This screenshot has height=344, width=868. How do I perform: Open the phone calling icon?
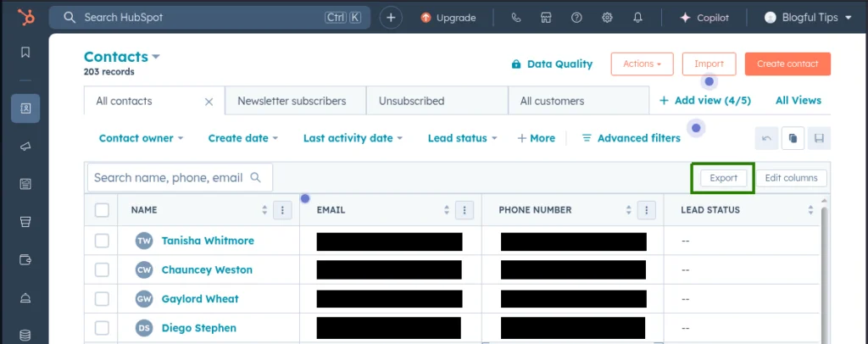click(x=516, y=18)
